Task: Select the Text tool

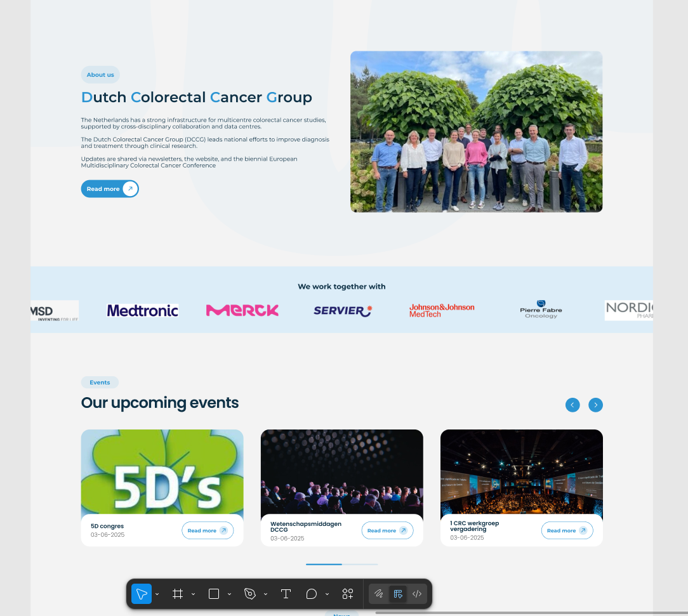Action: point(286,594)
